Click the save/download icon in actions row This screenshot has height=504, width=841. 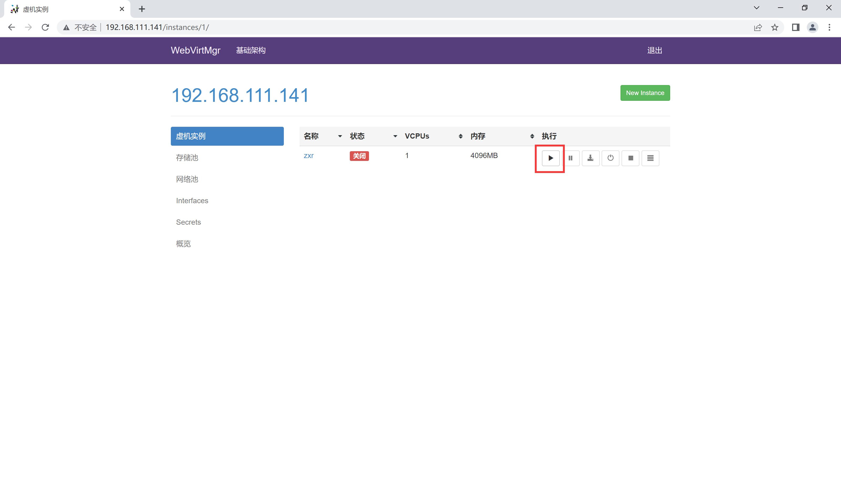point(591,158)
